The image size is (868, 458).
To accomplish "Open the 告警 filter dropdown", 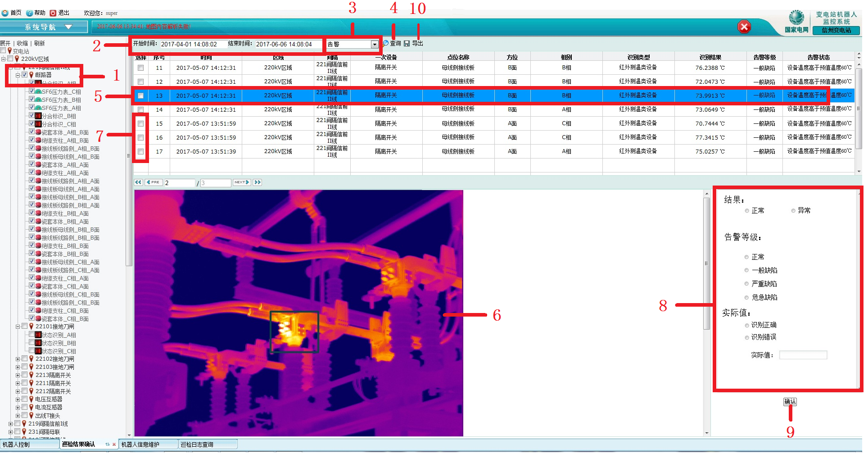I will pos(375,44).
